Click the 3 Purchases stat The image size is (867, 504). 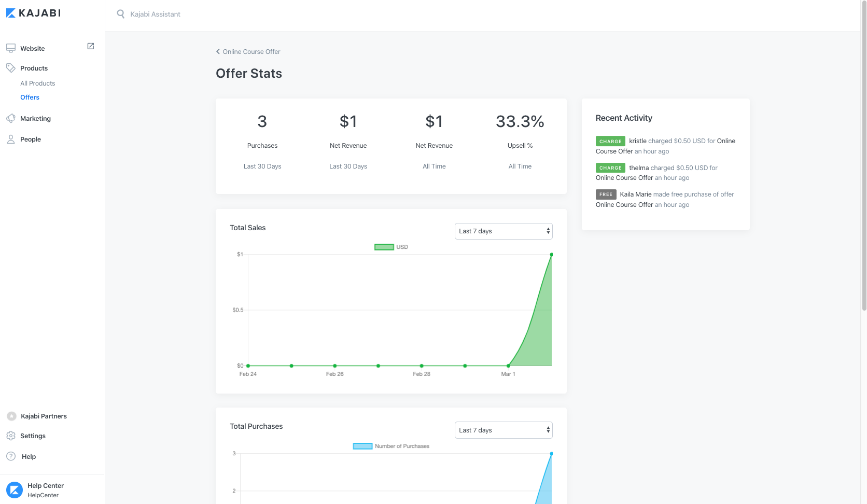(262, 121)
